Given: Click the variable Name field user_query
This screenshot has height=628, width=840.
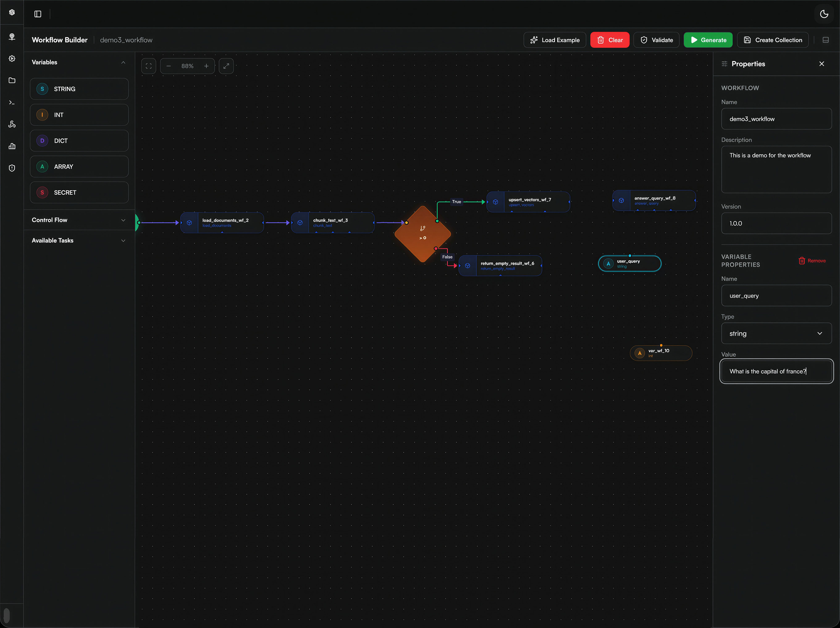Looking at the screenshot, I should [776, 296].
